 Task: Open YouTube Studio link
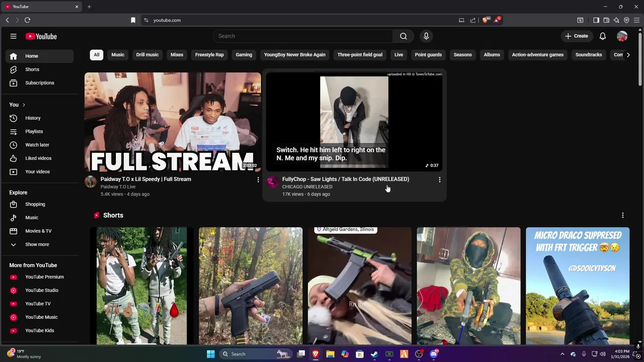tap(40, 290)
